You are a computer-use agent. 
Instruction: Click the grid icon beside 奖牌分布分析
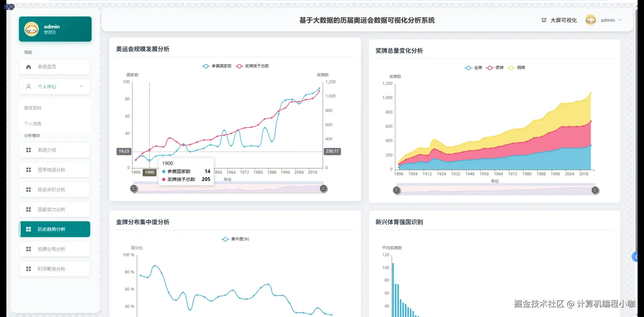(x=29, y=249)
